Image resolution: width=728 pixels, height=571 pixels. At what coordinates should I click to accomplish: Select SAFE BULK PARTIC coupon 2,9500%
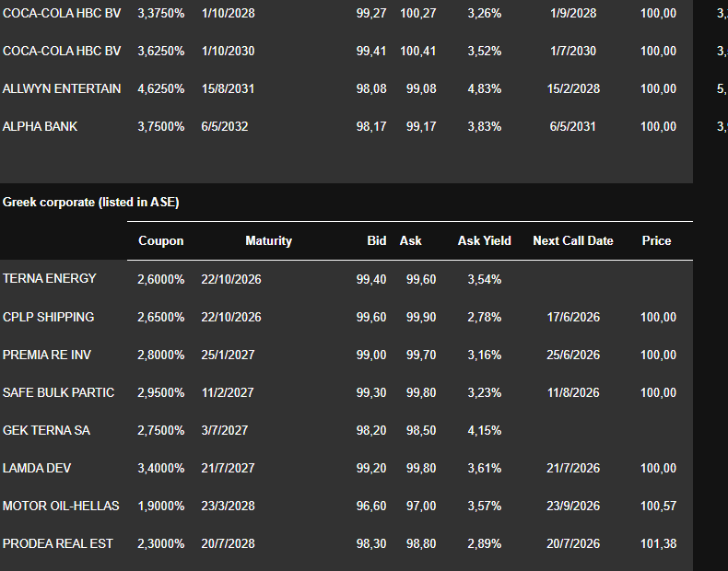point(160,392)
